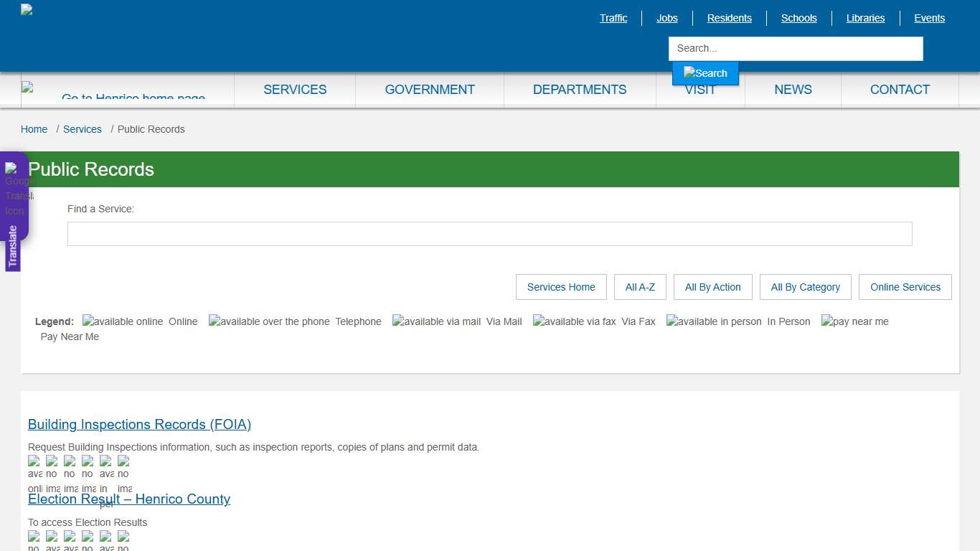Click the 'pay near me' legend icon

[854, 321]
